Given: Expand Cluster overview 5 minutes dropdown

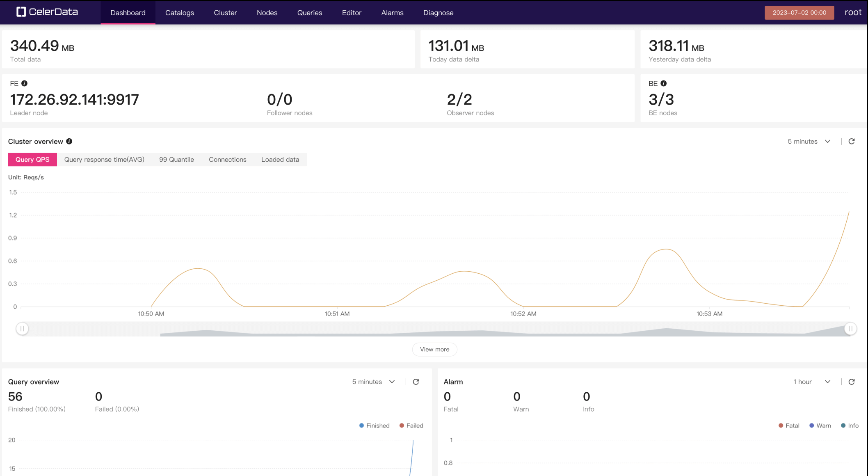Looking at the screenshot, I should pyautogui.click(x=809, y=141).
